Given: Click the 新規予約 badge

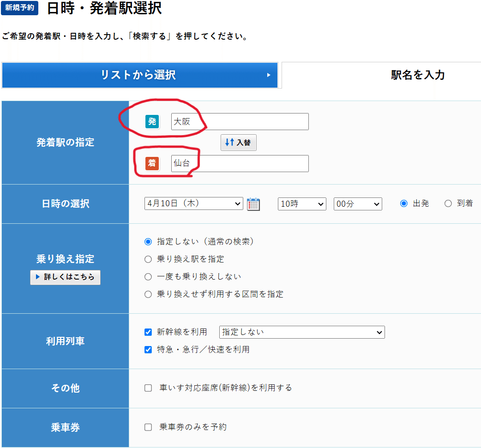Looking at the screenshot, I should pos(20,8).
